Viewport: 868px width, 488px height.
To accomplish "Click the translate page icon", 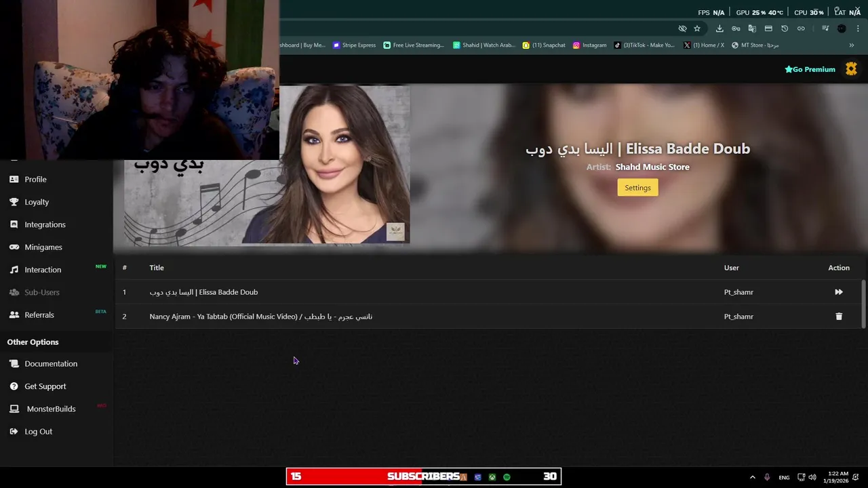I will [752, 28].
